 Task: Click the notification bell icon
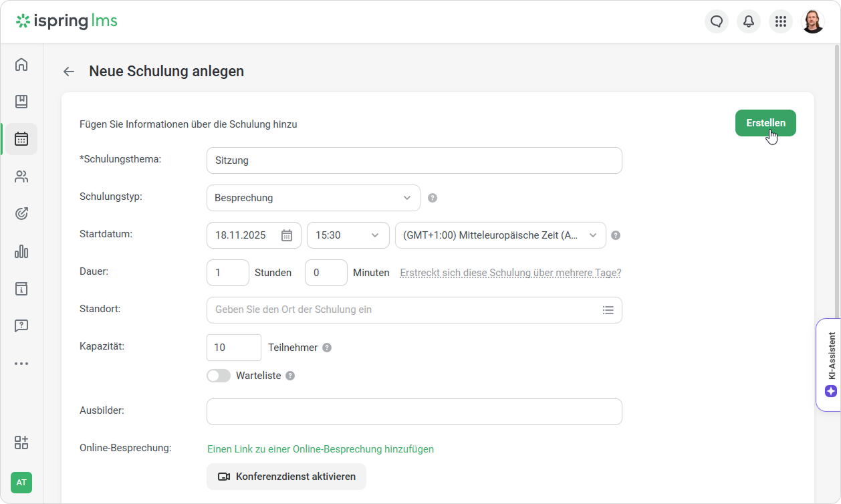[749, 21]
